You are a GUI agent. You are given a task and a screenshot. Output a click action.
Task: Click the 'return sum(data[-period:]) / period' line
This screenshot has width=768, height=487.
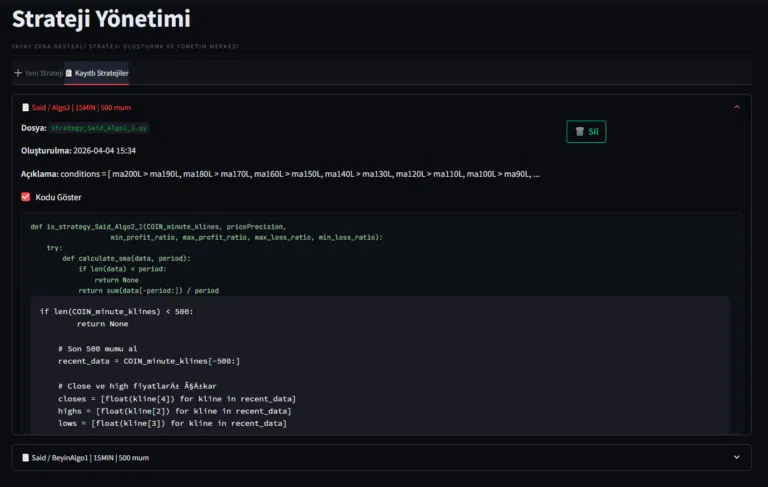tap(148, 291)
